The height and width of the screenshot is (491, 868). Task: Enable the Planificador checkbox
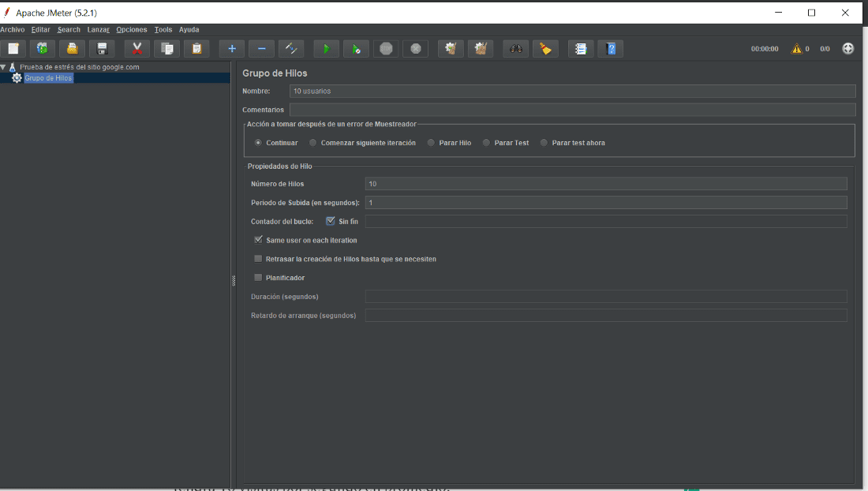pos(258,277)
